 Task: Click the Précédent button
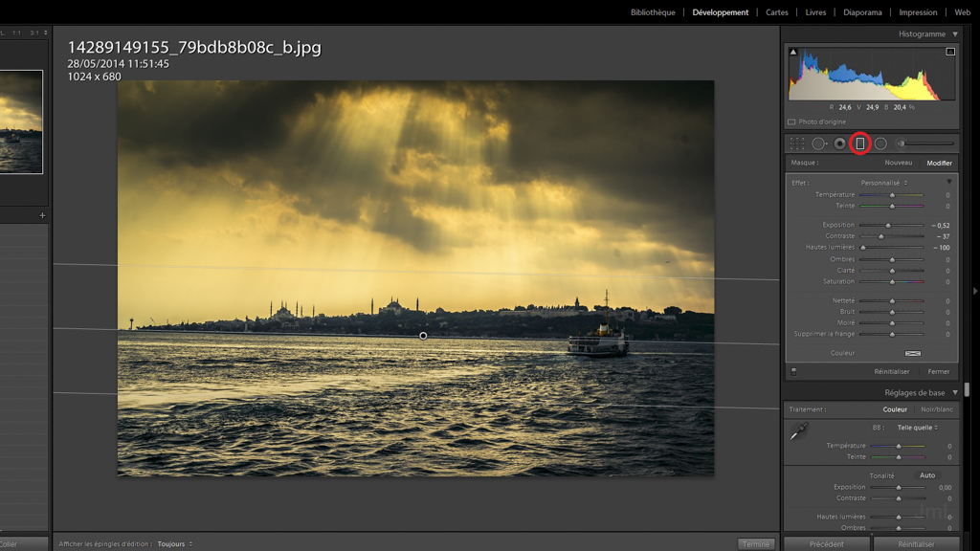coord(827,544)
